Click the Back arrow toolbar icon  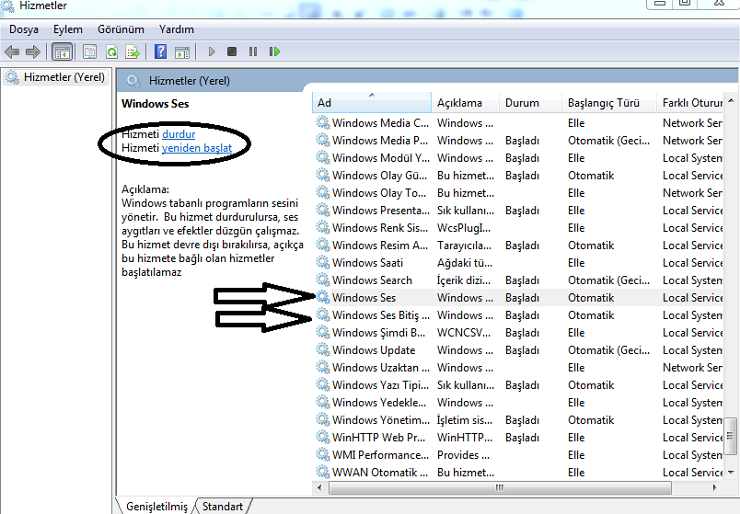coord(12,51)
